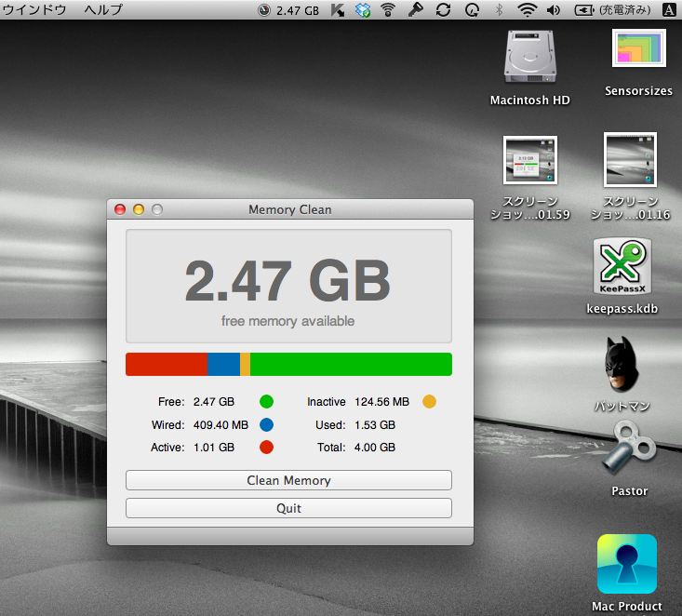Open the Mac Product keyhole icon
The image size is (682, 616).
[x=627, y=564]
